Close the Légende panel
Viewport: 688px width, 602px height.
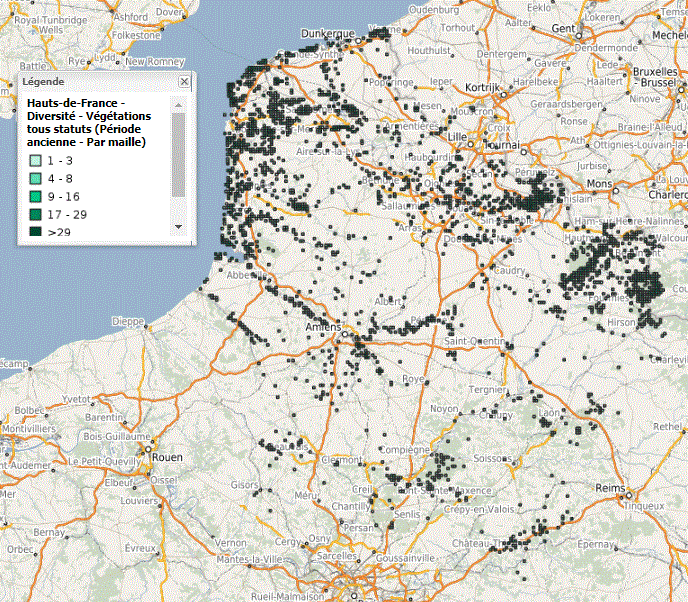point(184,81)
